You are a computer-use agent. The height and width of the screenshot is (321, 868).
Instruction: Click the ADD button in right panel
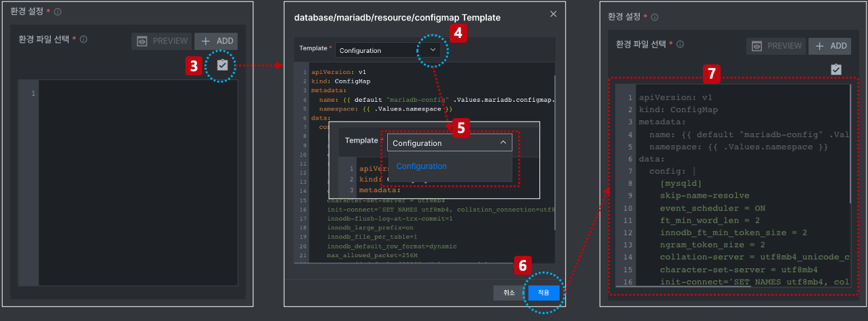(x=830, y=46)
